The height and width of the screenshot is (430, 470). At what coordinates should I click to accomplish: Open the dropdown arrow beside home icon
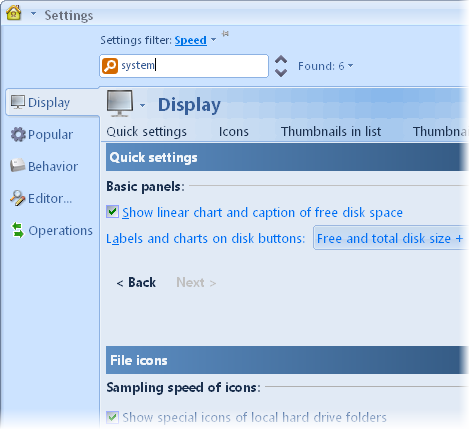click(x=33, y=14)
